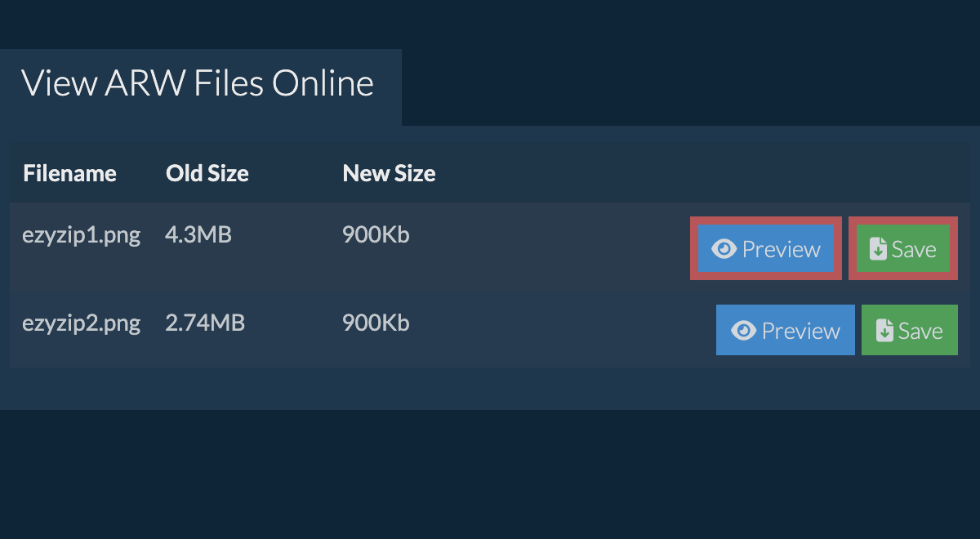Click the eye icon in ezyzip2.png's Preview button
Viewport: 980px width, 539px height.
pyautogui.click(x=743, y=331)
